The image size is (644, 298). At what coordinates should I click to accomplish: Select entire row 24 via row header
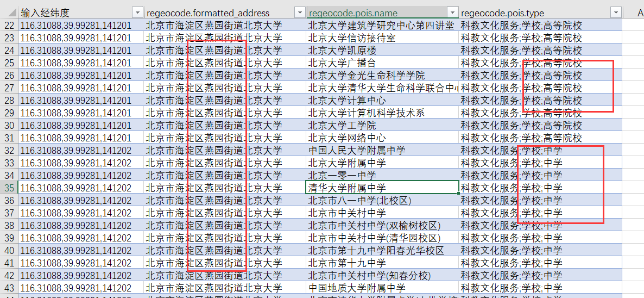[x=9, y=51]
